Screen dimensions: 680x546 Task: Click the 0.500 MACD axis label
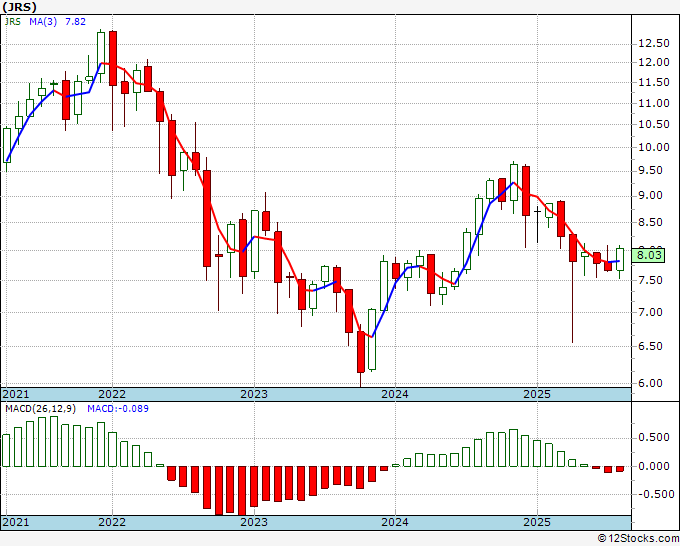654,438
